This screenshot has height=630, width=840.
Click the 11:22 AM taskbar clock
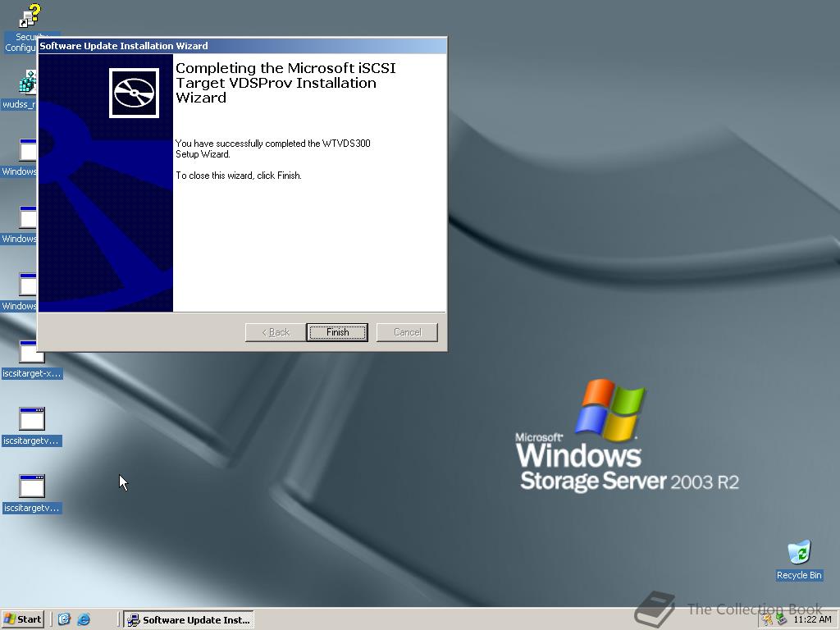[x=812, y=620]
